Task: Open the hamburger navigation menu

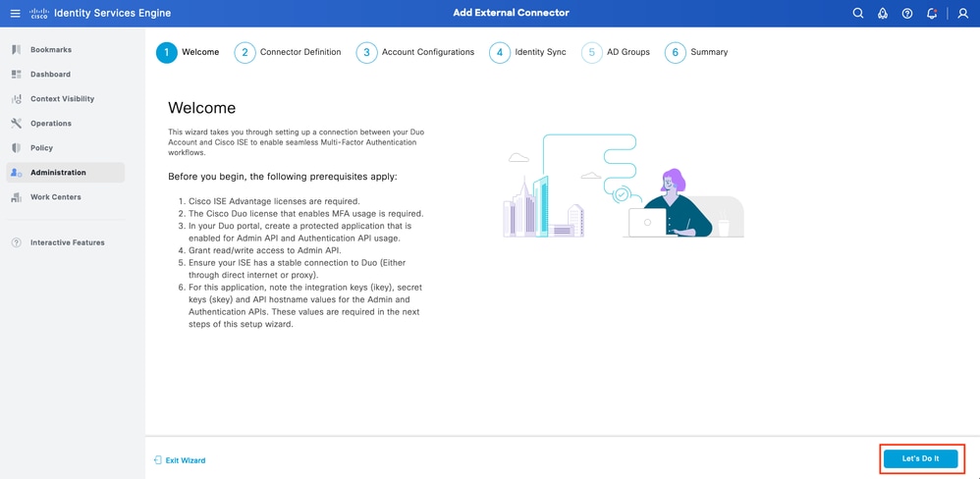Action: [16, 13]
